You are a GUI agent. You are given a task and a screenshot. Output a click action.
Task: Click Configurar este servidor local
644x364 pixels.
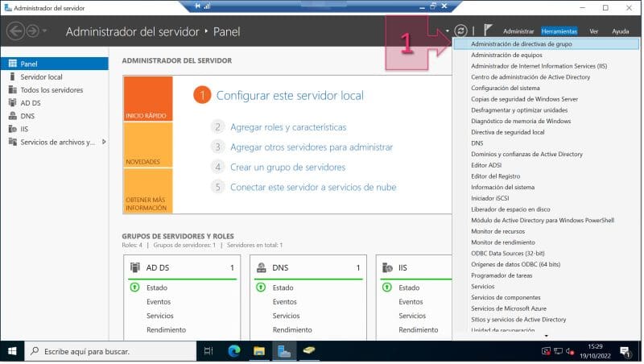(290, 96)
